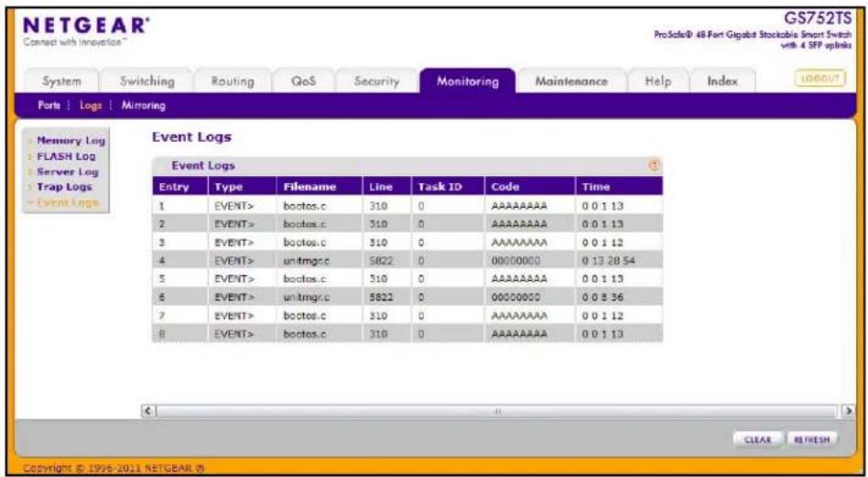868x477 pixels.
Task: Open the Routing tab
Action: click(x=233, y=81)
